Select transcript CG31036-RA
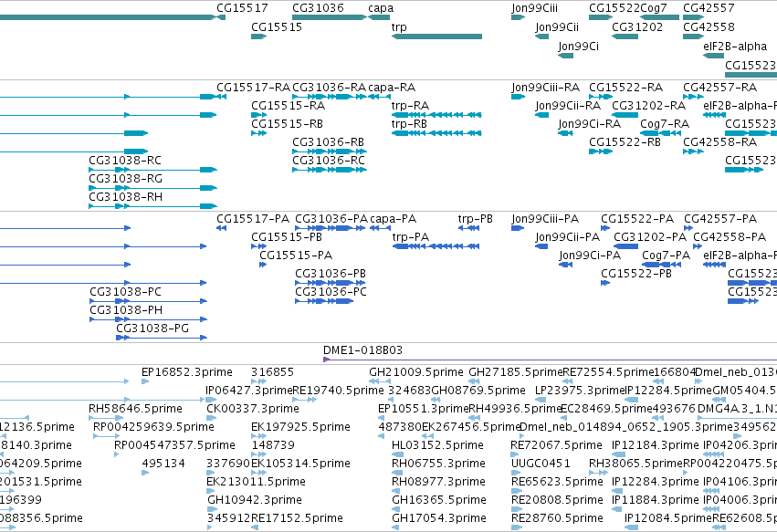Screen dimensions: 777x532 pyautogui.click(x=329, y=88)
